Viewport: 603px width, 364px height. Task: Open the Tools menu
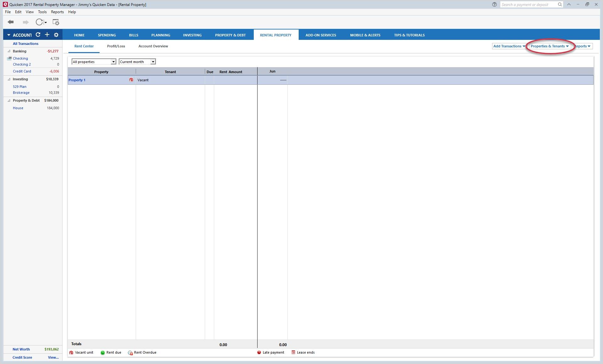[42, 12]
